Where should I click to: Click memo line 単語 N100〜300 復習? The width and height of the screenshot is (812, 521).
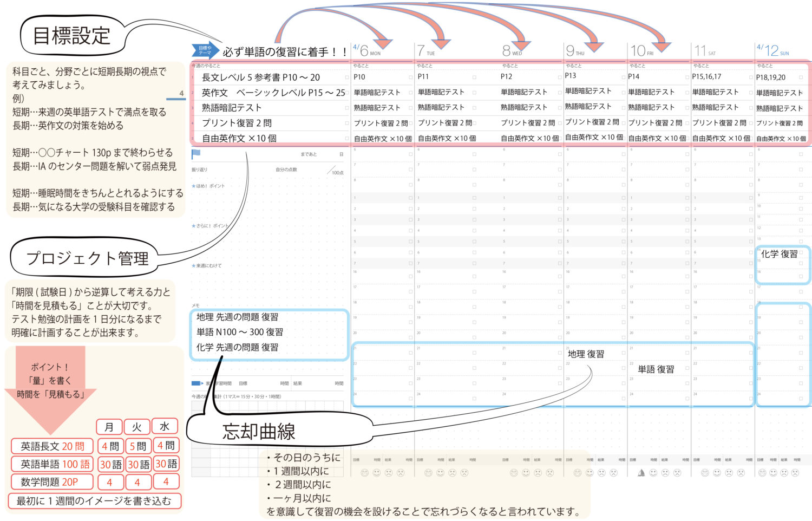pos(239,332)
